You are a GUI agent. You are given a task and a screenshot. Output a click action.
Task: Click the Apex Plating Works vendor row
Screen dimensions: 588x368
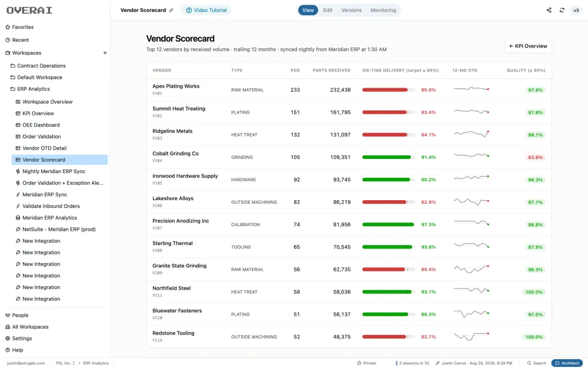click(349, 89)
